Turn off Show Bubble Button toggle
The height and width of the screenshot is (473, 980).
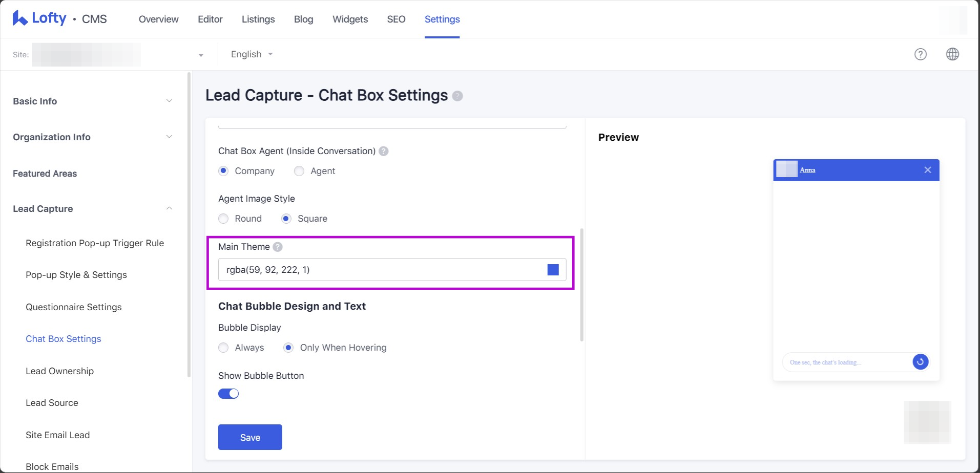coord(228,394)
